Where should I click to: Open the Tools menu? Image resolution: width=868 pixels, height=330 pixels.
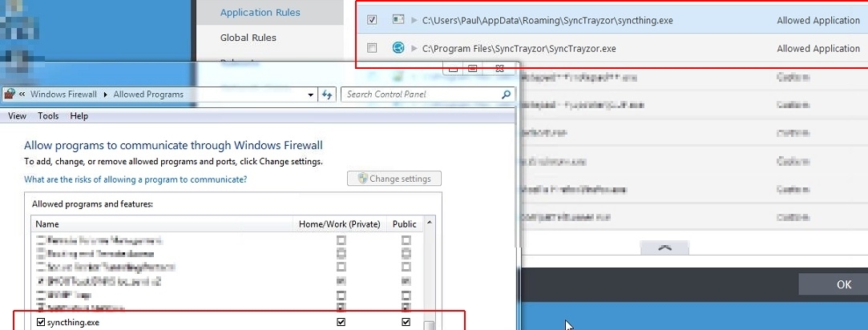48,116
